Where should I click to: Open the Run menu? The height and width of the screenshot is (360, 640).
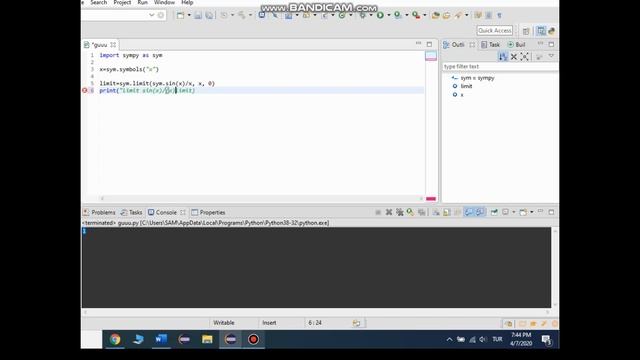142,2
